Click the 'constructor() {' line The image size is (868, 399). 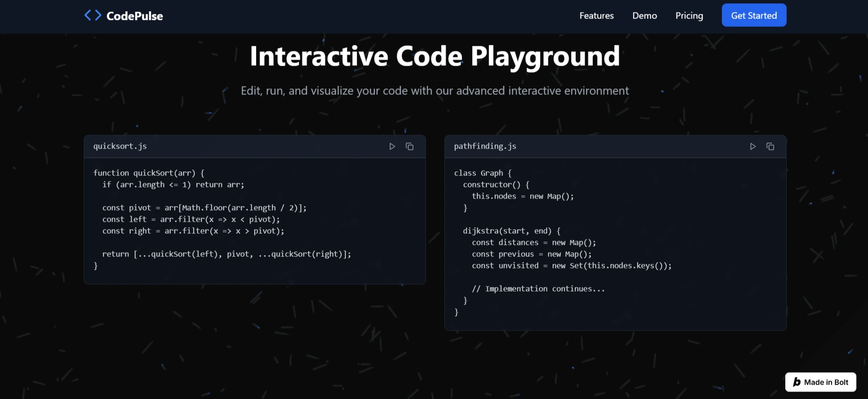point(496,184)
